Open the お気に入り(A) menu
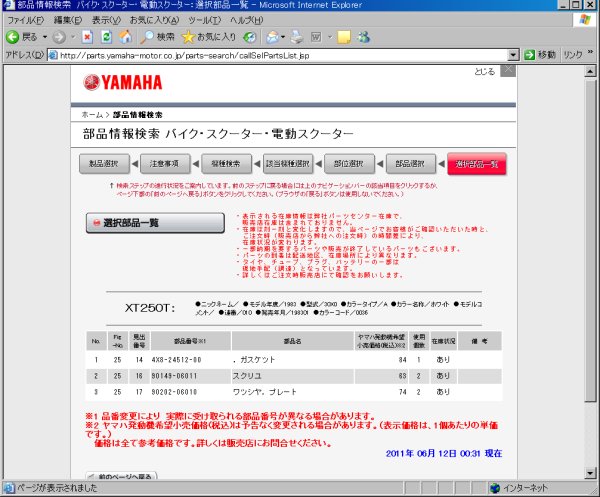This screenshot has width=600, height=497. (154, 20)
